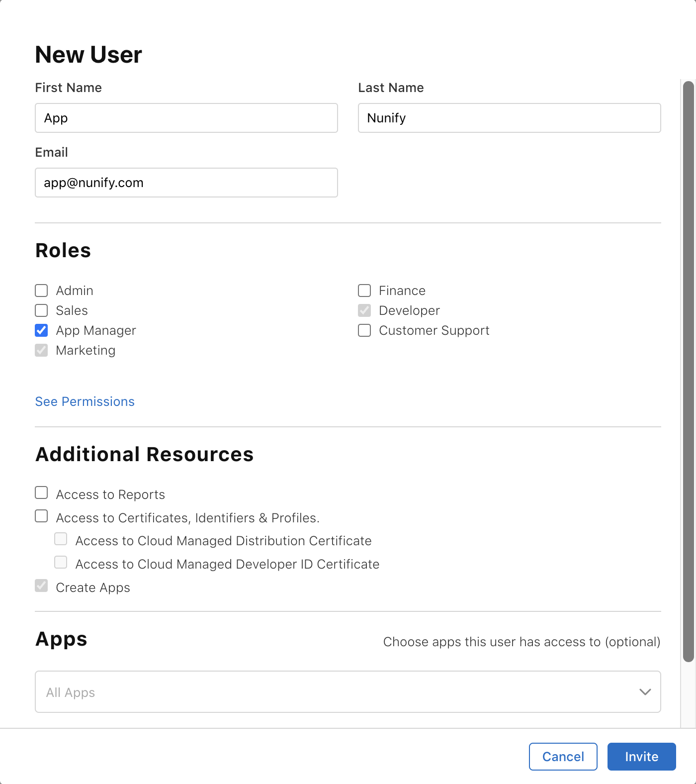Toggle Cloud Managed Distribution Certificate checkbox

click(x=61, y=539)
